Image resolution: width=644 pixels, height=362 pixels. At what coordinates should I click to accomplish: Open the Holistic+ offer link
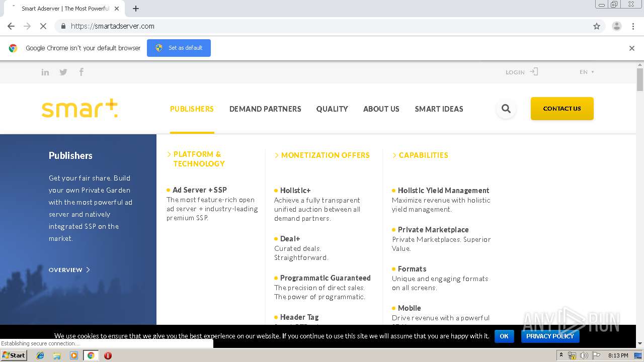coord(295,191)
